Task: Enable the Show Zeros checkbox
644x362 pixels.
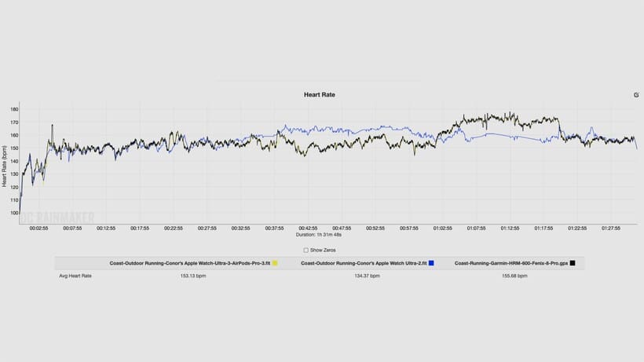Action: [306, 250]
